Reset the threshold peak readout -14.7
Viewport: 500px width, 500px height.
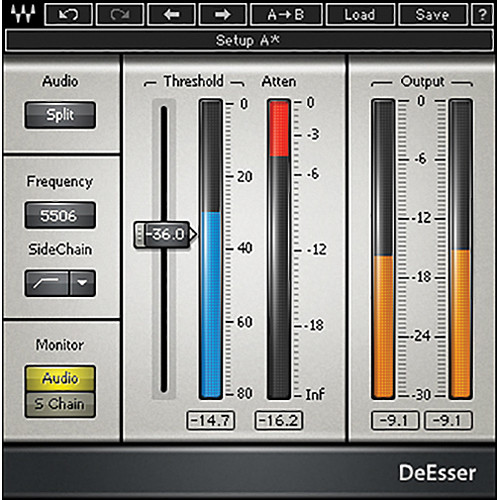(x=211, y=420)
